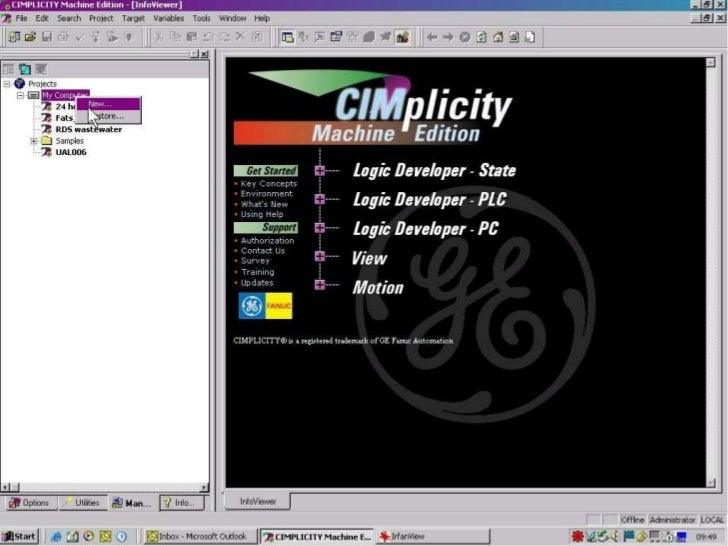728x546 pixels.
Task: Click the Windows Start button
Action: (20, 536)
